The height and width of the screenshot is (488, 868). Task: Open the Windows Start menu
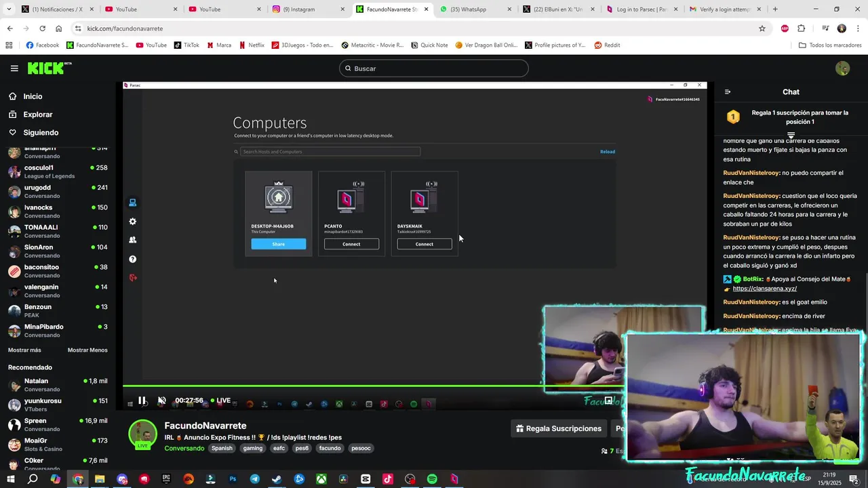coord(10,479)
